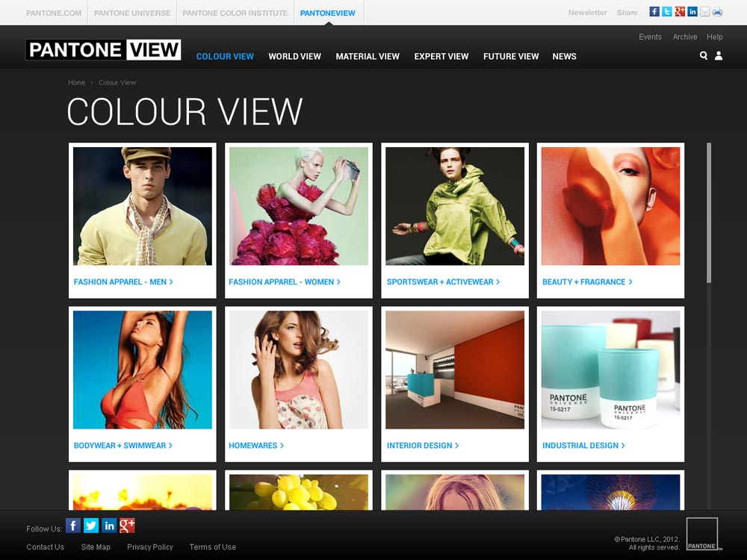Open Sportswear + Activewear category link
Screen dimensions: 747x560
[x=444, y=282]
